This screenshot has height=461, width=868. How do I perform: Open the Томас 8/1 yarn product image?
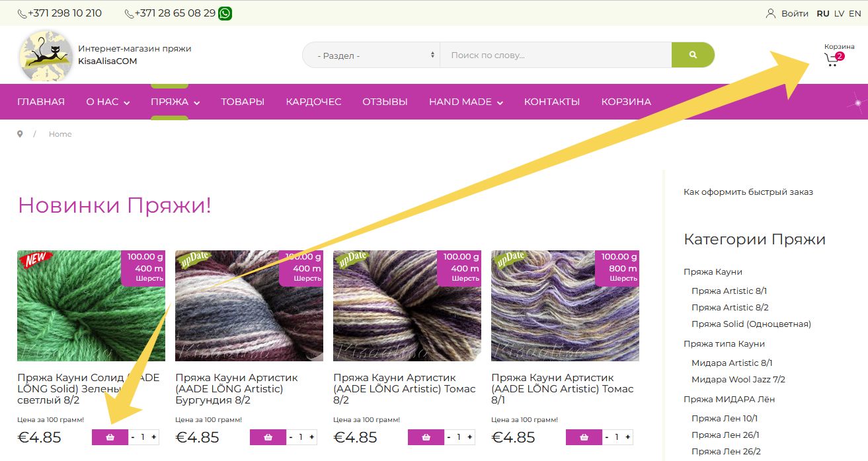pos(565,306)
